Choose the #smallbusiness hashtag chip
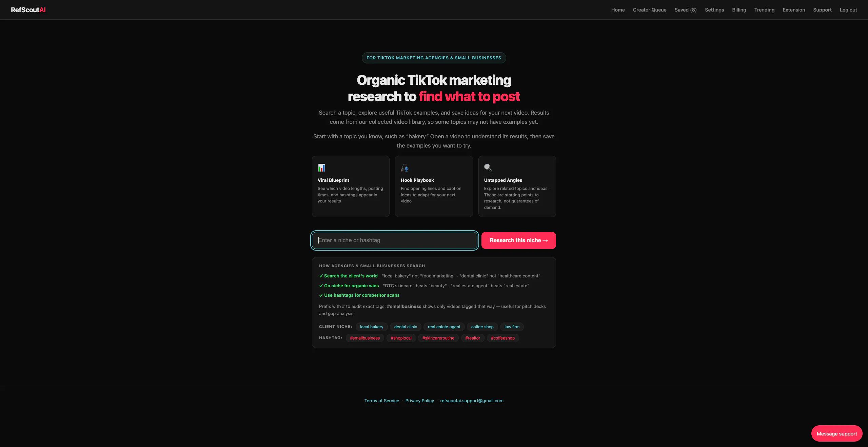 tap(365, 338)
